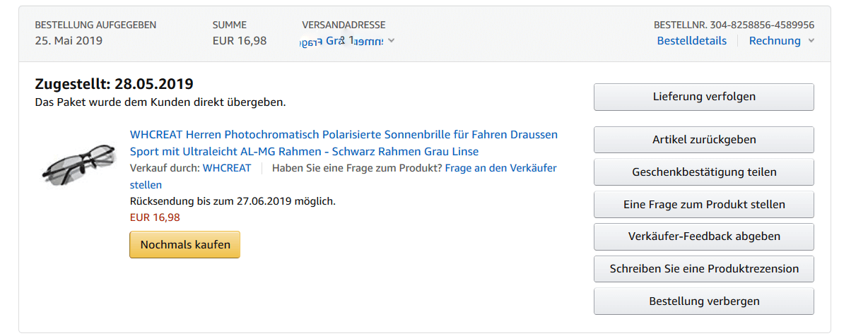Leave seller feedback via Verkäufer-Feedback abgeben
868x336 pixels.
pos(703,236)
